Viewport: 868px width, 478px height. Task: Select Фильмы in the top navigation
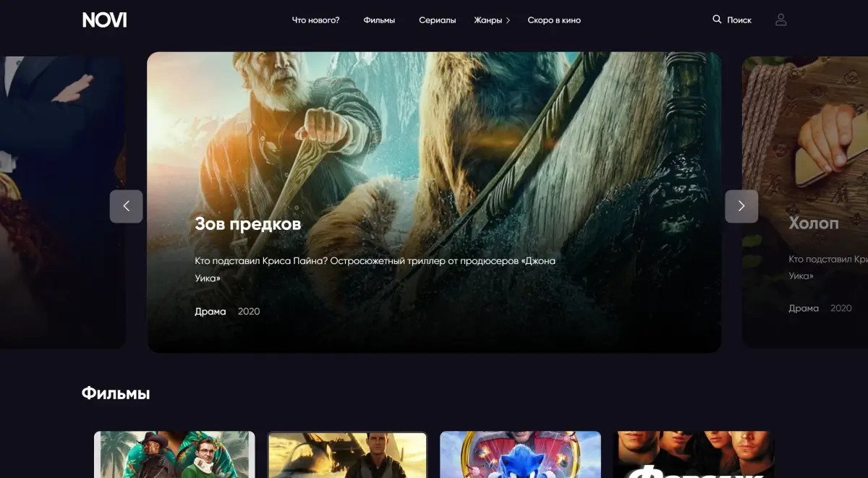(x=379, y=20)
